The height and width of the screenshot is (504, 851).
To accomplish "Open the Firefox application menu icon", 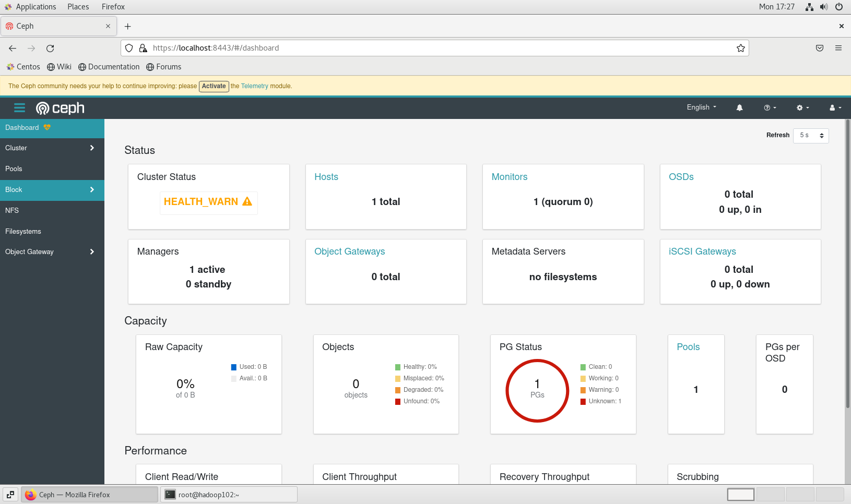I will [x=838, y=48].
